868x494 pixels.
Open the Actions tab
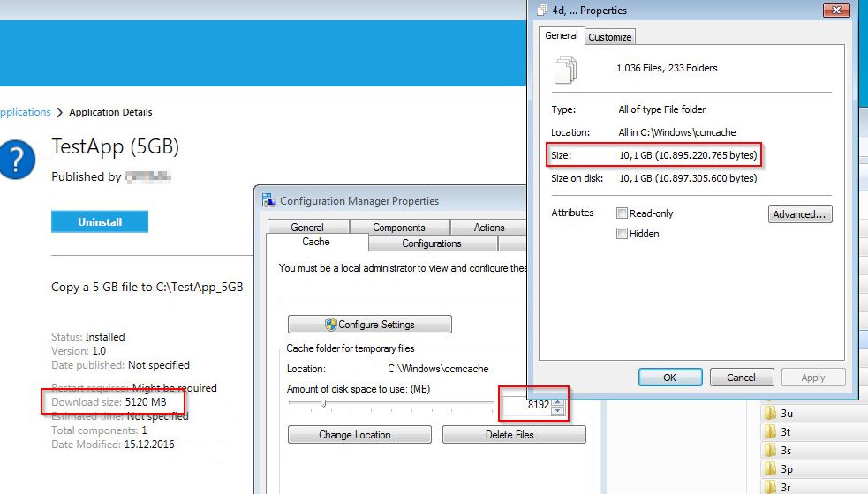tap(489, 228)
